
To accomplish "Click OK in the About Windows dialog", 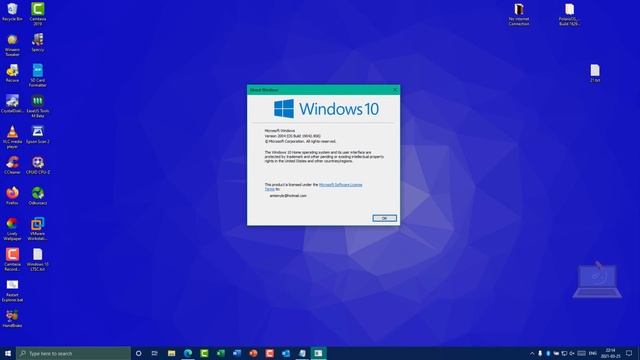I will pos(384,218).
